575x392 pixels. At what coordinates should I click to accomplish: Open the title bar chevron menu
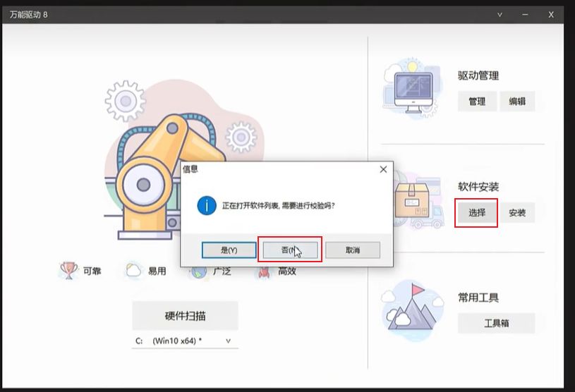click(500, 14)
